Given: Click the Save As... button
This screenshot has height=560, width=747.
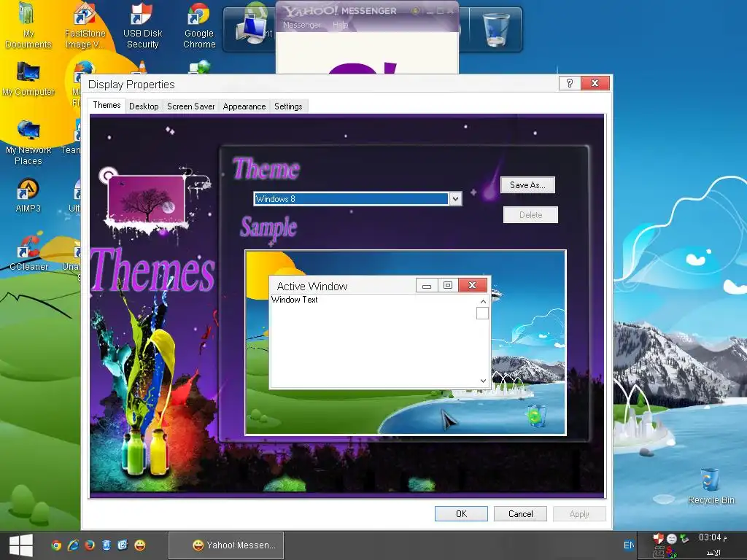Looking at the screenshot, I should [527, 184].
